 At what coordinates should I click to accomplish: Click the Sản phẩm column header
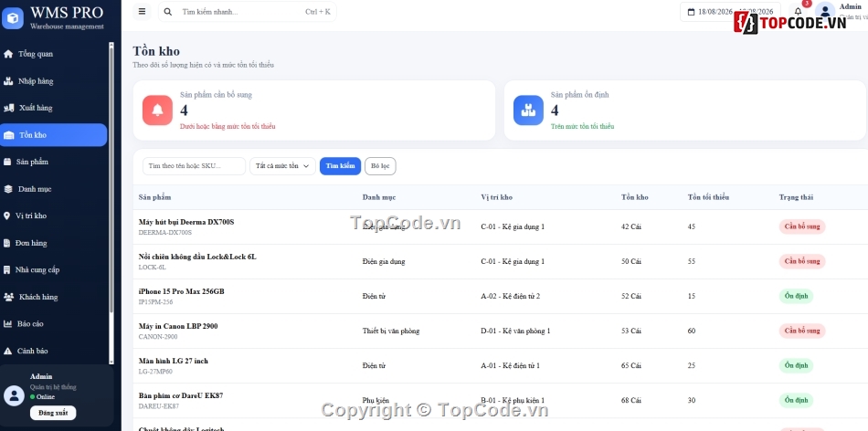point(154,197)
